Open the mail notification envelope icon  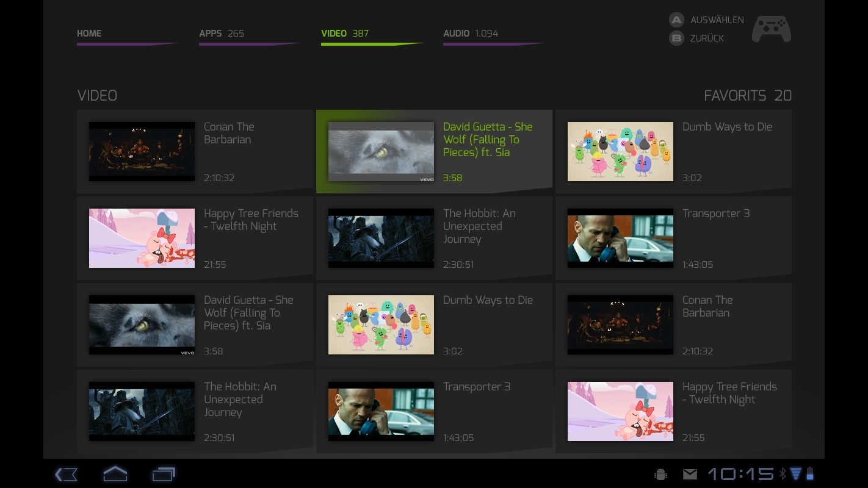690,474
